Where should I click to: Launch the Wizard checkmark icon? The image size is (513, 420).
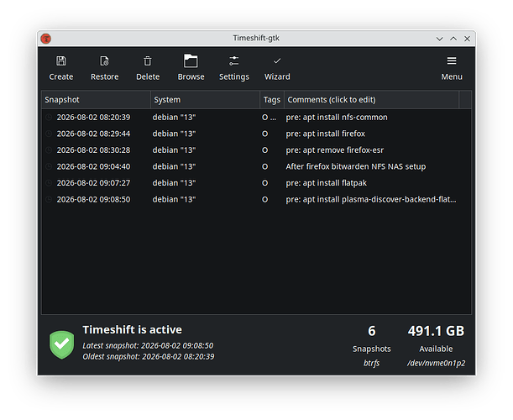pos(277,60)
